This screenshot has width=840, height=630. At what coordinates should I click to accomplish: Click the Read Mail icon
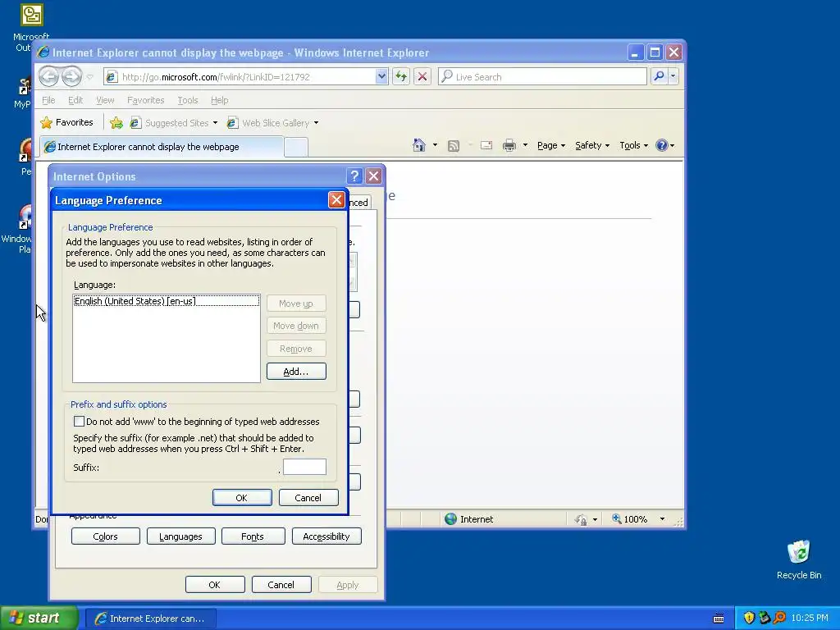[486, 145]
